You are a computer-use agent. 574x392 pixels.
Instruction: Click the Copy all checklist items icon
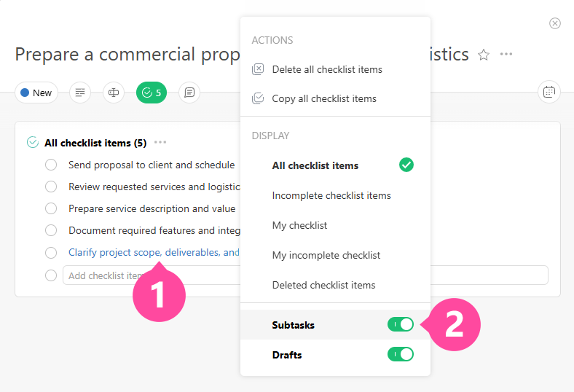click(258, 98)
